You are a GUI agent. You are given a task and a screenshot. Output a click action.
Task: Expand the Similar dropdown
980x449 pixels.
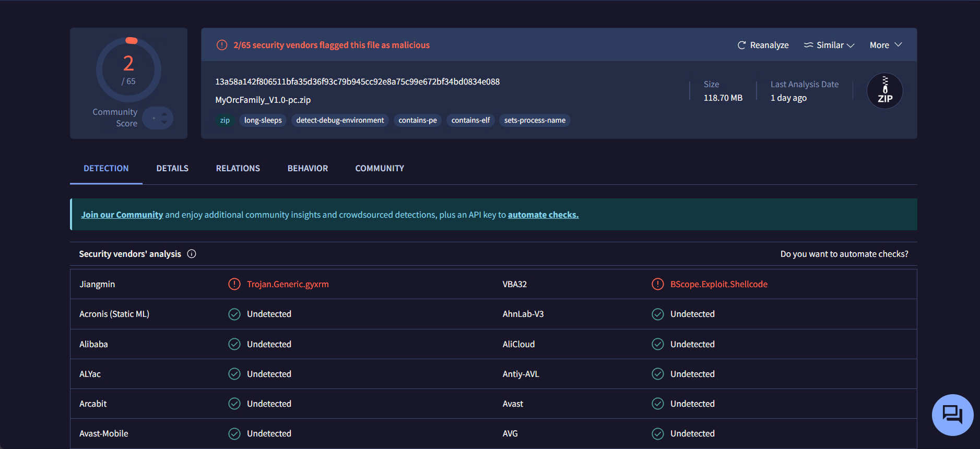pos(829,45)
